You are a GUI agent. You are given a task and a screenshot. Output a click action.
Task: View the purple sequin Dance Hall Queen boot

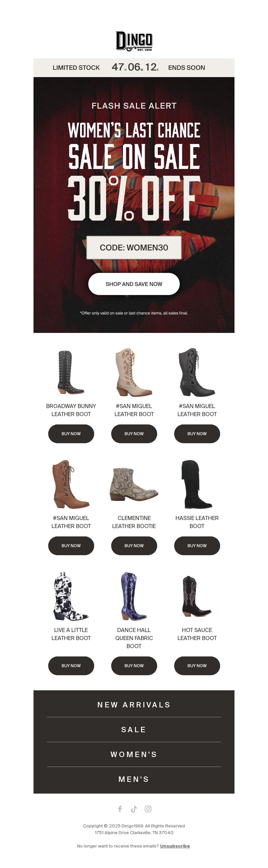pyautogui.click(x=134, y=596)
